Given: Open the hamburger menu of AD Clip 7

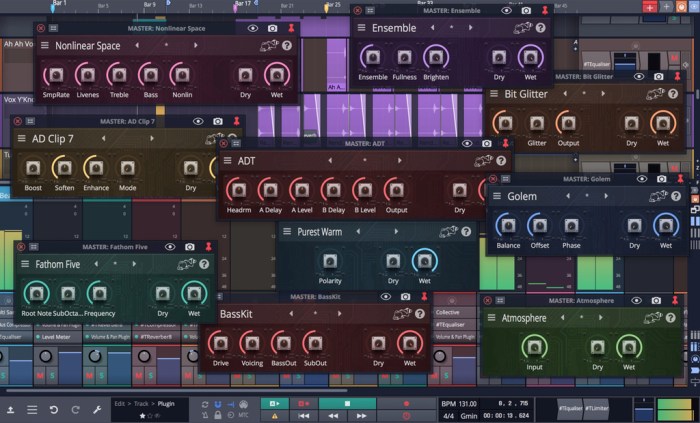Looking at the screenshot, I should tap(24, 138).
